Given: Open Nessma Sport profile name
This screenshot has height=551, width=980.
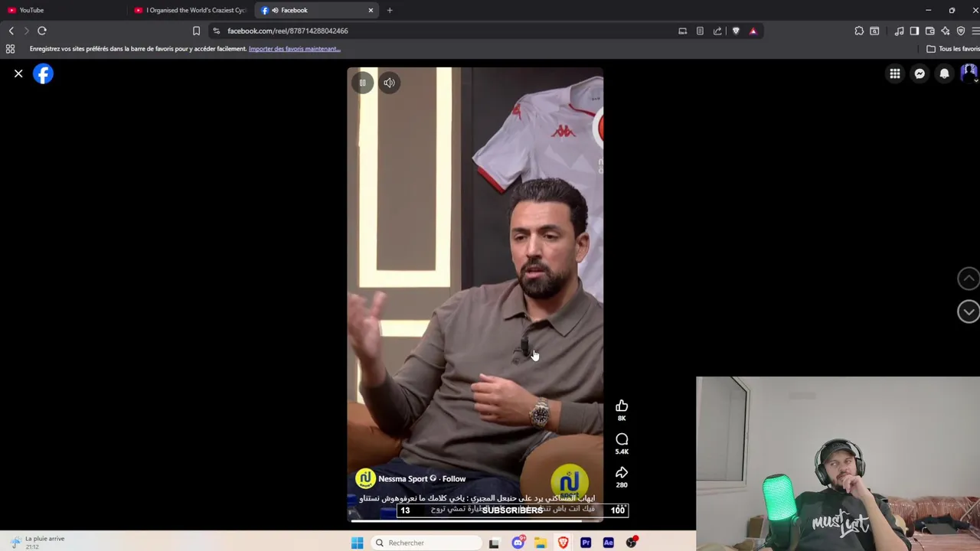Looking at the screenshot, I should click(x=402, y=479).
